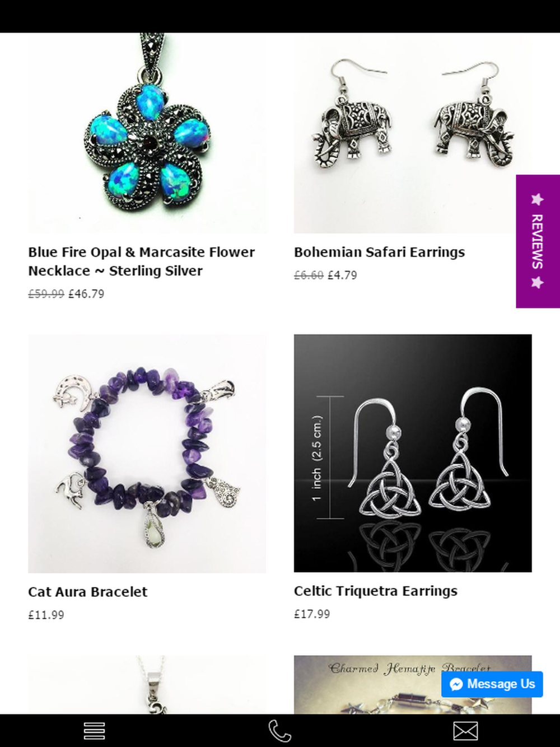Screen dimensions: 560x747
Task: View the partially visible silver pendant necklace
Action: coord(147,685)
